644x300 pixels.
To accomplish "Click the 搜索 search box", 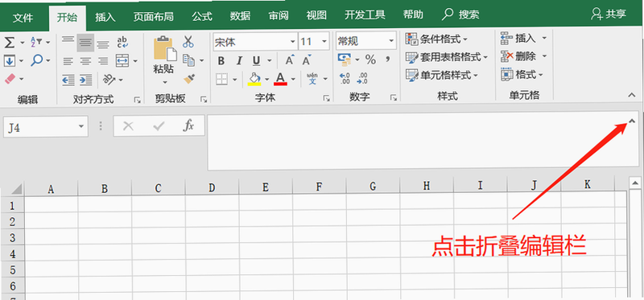I will (x=460, y=15).
